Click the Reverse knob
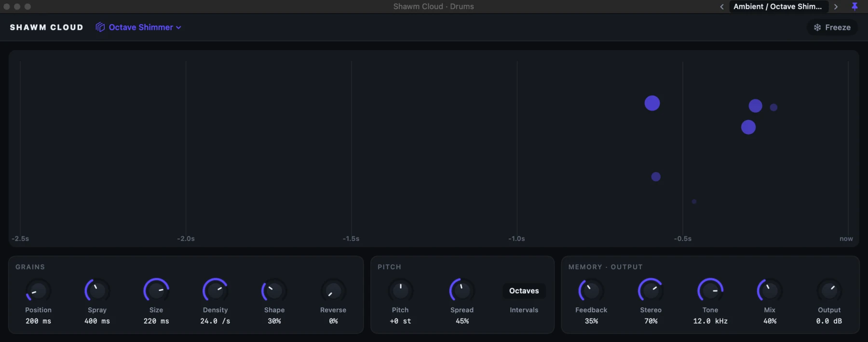Viewport: 868px width, 342px height. (x=333, y=290)
